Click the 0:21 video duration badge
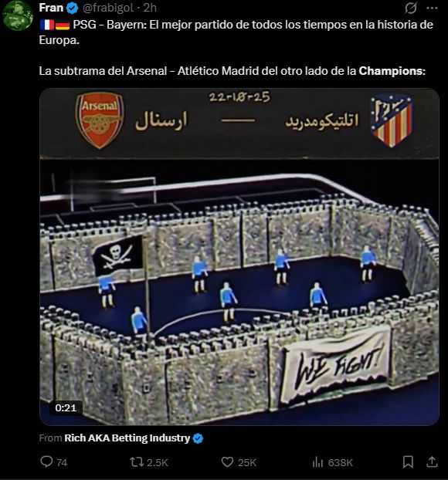 pyautogui.click(x=66, y=407)
